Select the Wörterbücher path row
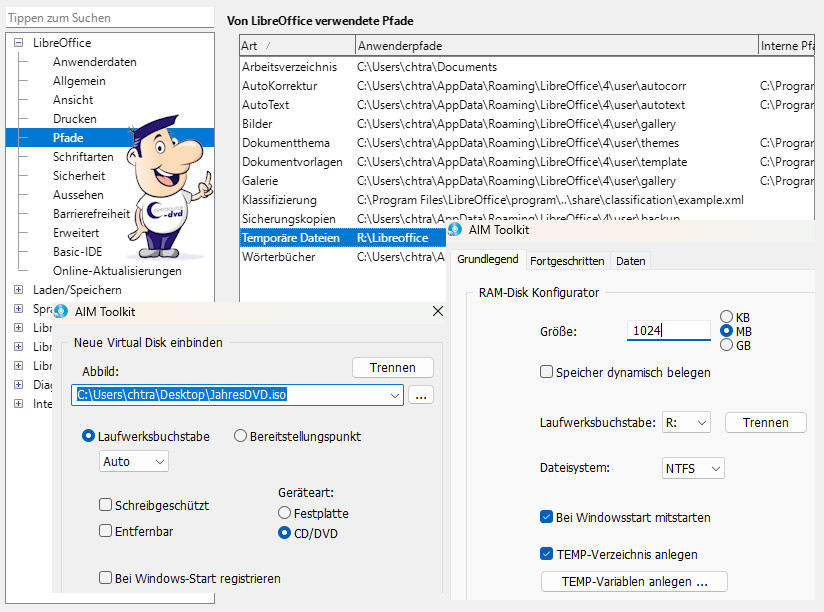The width and height of the screenshot is (824, 612). tap(343, 257)
